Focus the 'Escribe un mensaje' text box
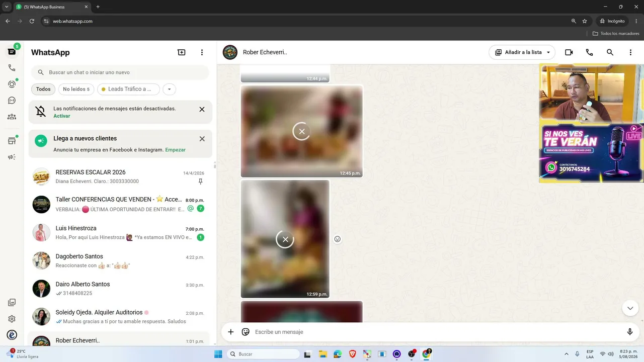The image size is (644, 362). click(x=437, y=332)
